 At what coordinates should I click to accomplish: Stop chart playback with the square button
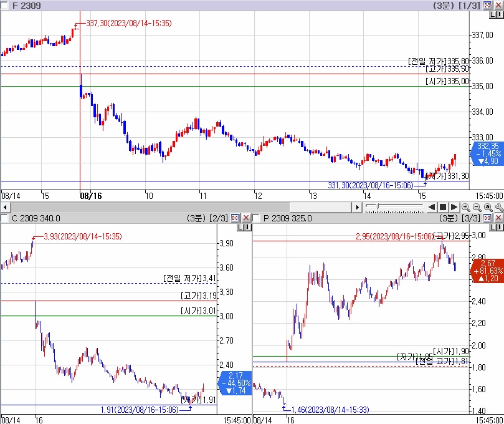pos(443,207)
